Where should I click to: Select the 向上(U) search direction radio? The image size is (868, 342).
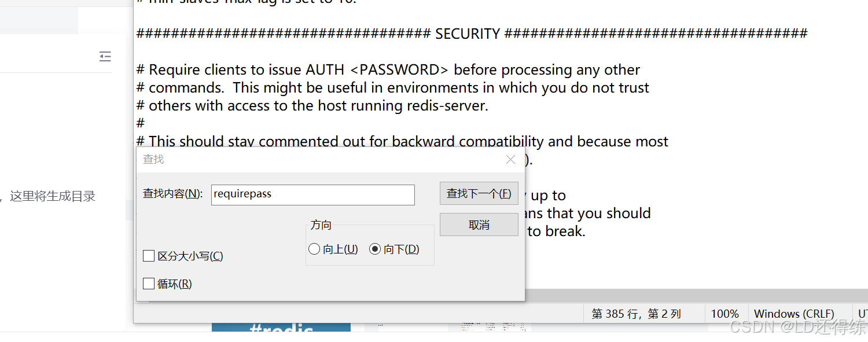(314, 249)
